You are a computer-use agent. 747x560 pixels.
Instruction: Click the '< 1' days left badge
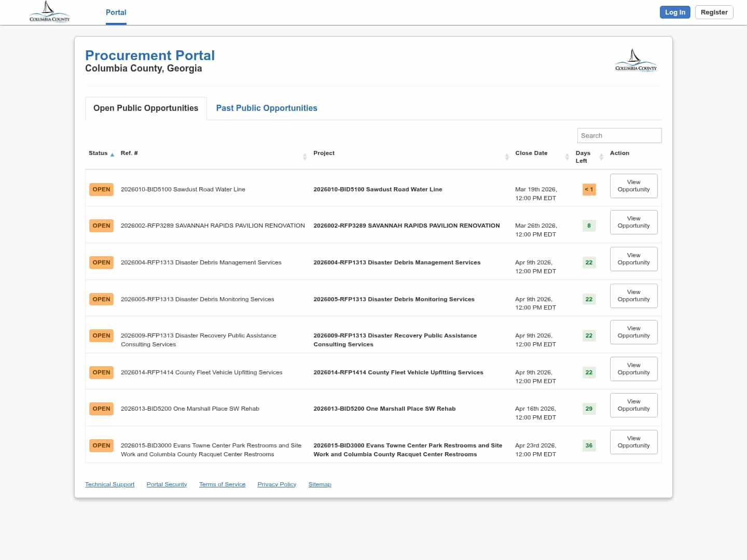point(589,189)
